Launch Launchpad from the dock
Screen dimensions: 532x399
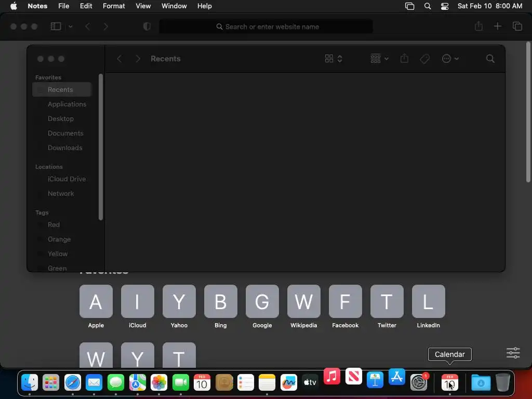[x=51, y=383]
